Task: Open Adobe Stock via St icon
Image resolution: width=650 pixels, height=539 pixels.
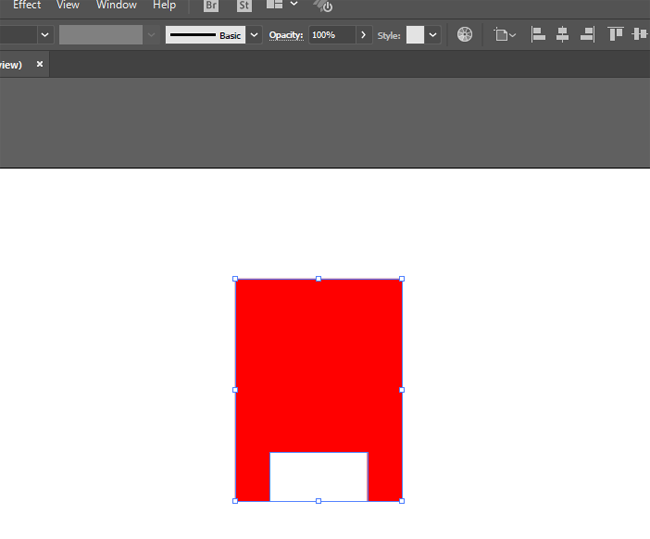Action: pos(243,6)
